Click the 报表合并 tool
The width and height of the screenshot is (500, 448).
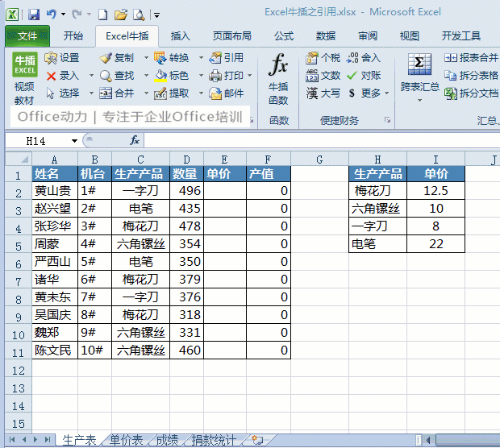pyautogui.click(x=471, y=58)
